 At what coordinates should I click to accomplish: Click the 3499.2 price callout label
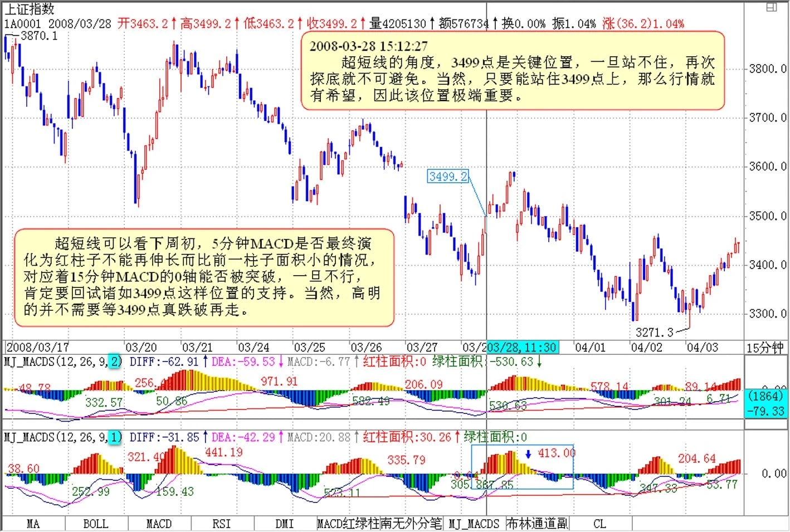click(448, 177)
